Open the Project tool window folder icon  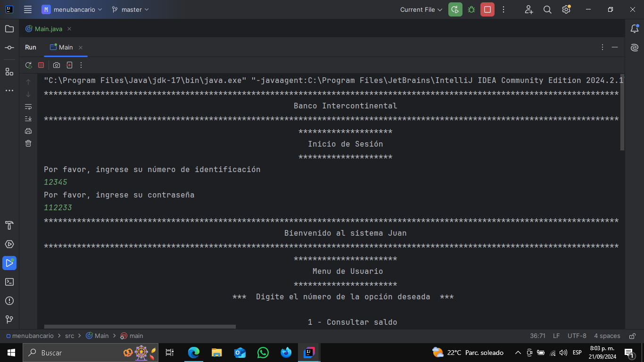coord(9,29)
